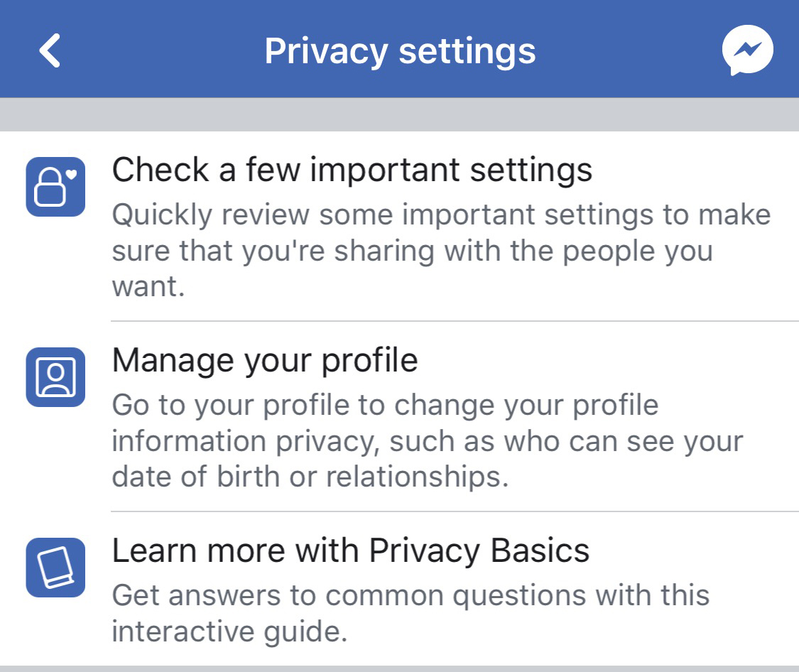
Task: Open "Check a few important settings" heading
Action: pyautogui.click(x=352, y=170)
